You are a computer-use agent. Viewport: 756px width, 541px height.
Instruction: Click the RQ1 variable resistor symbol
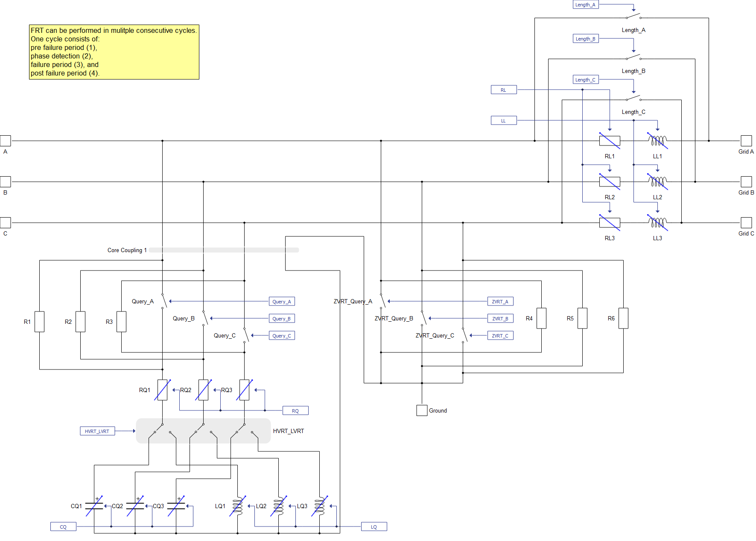click(x=162, y=390)
